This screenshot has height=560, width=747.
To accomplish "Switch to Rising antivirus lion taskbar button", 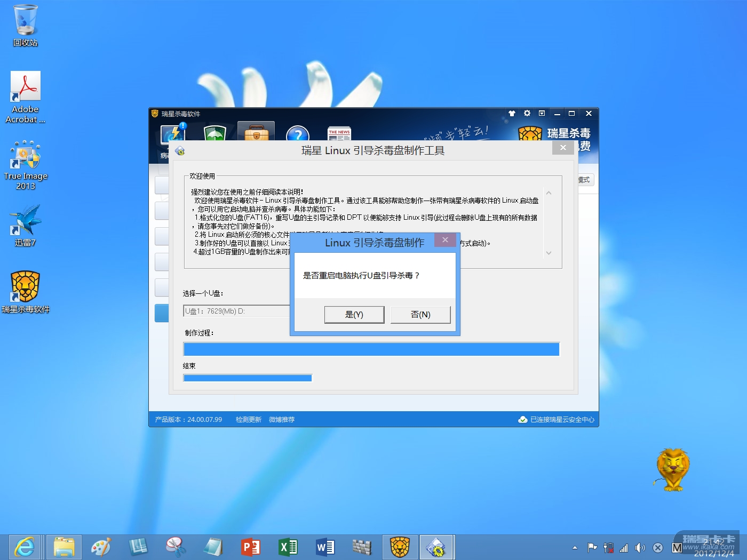I will pos(400,547).
